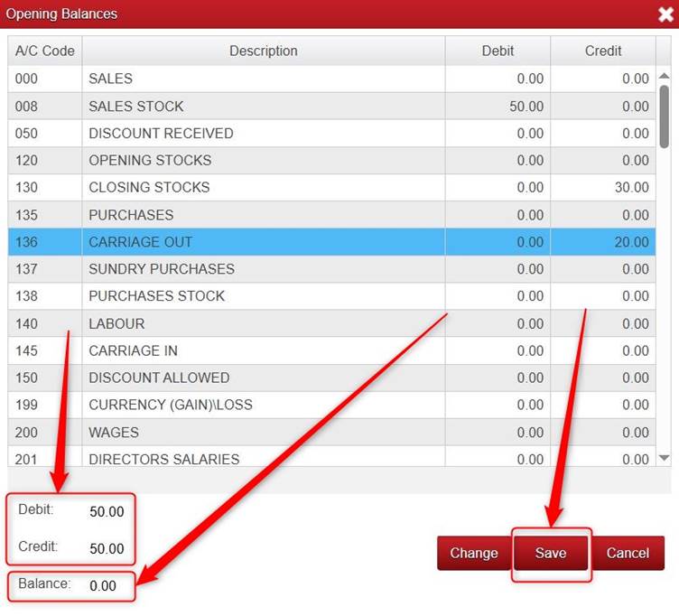The height and width of the screenshot is (616, 679).
Task: Click the Cancel button
Action: [x=628, y=553]
